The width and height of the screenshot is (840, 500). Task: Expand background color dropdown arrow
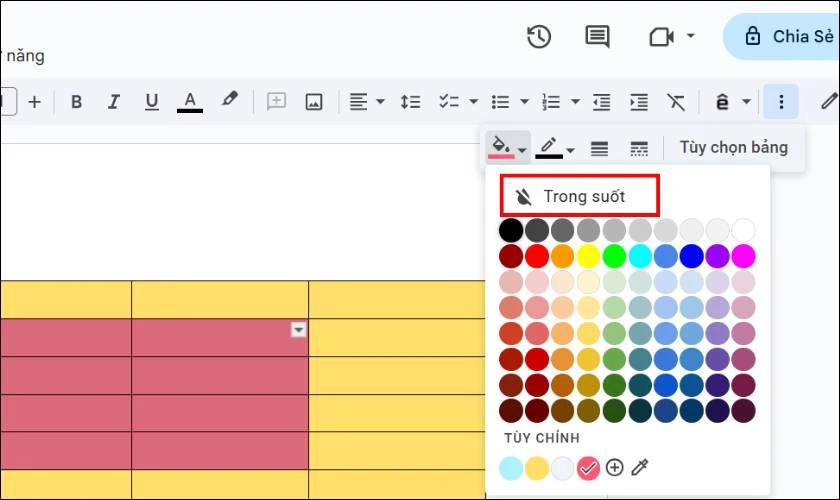(522, 150)
